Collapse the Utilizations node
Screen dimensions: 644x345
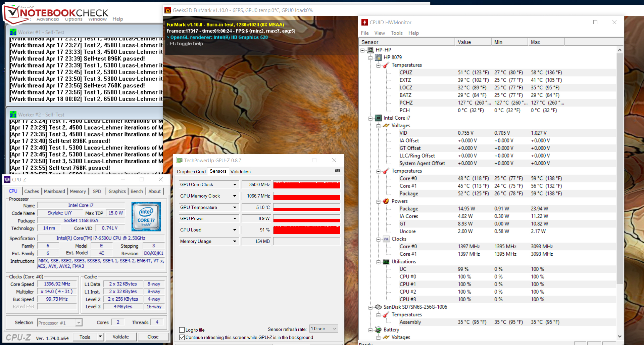coord(378,262)
